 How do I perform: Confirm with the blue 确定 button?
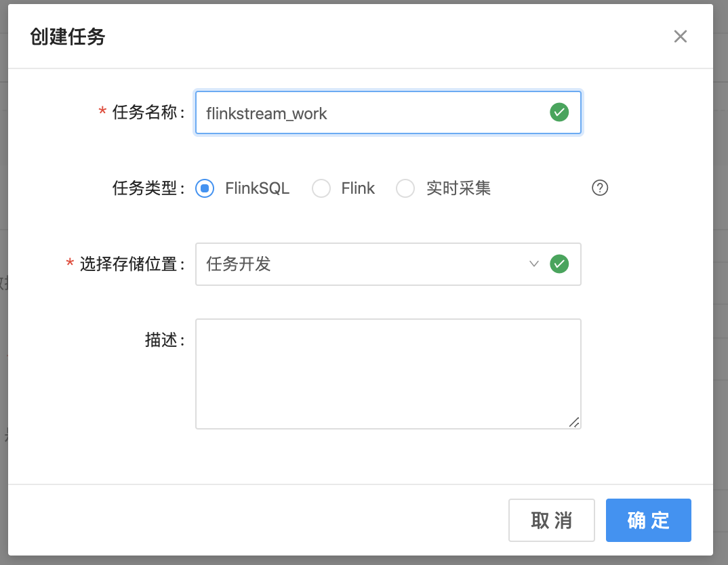click(x=649, y=520)
